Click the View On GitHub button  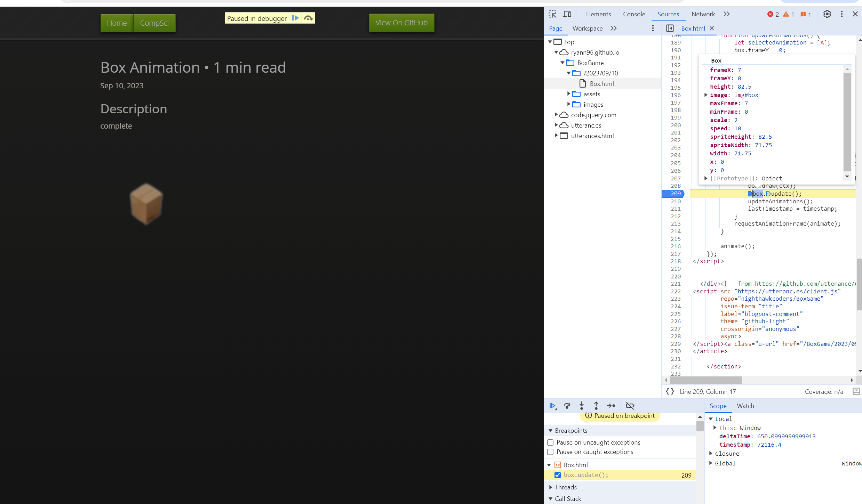401,23
